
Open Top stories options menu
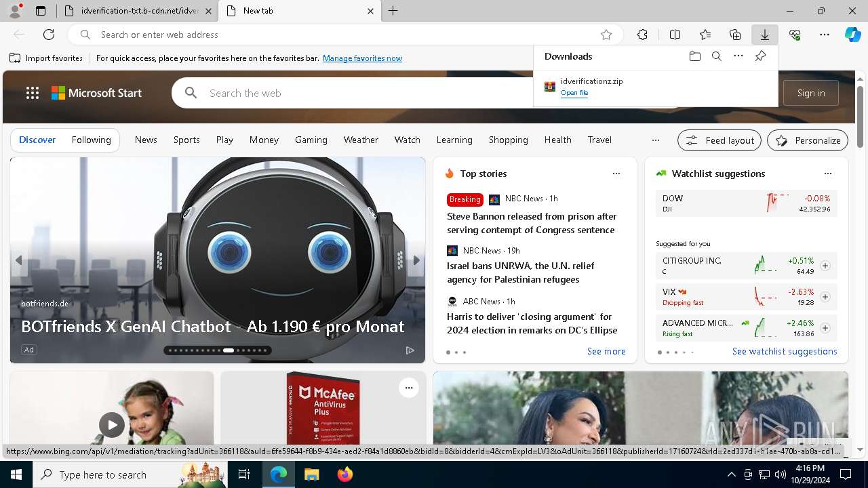click(616, 174)
